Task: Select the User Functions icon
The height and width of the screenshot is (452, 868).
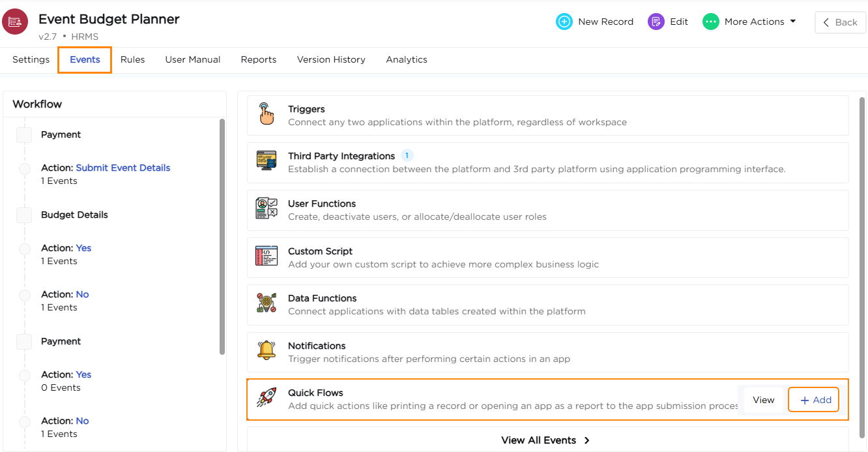Action: click(266, 209)
